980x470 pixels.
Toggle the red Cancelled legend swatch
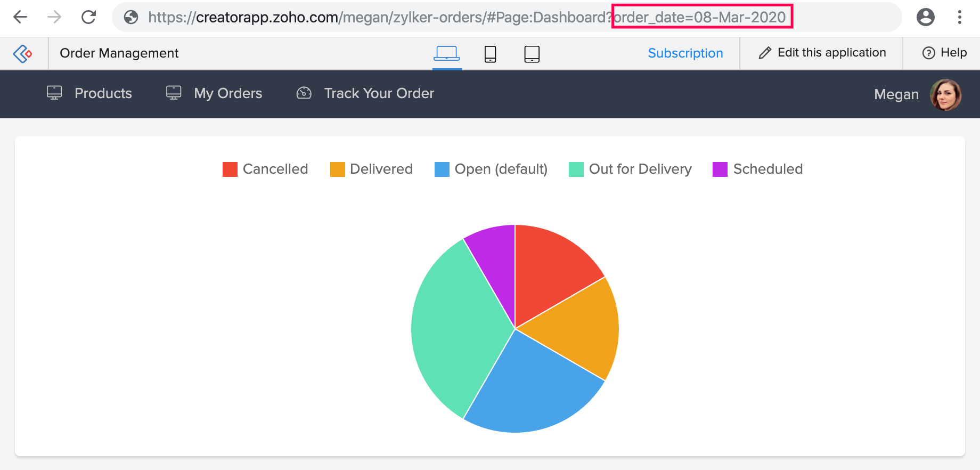230,169
